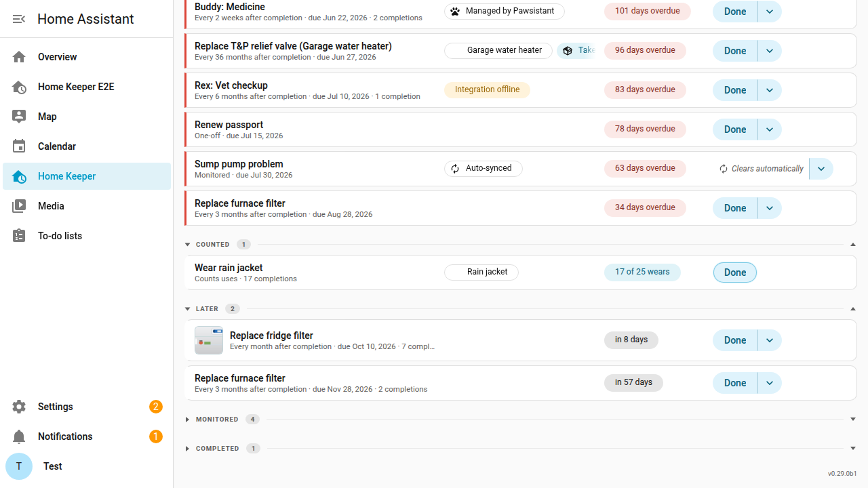Open the Replace fridge filter thumbnail
Viewport: 868px width, 488px height.
209,340
